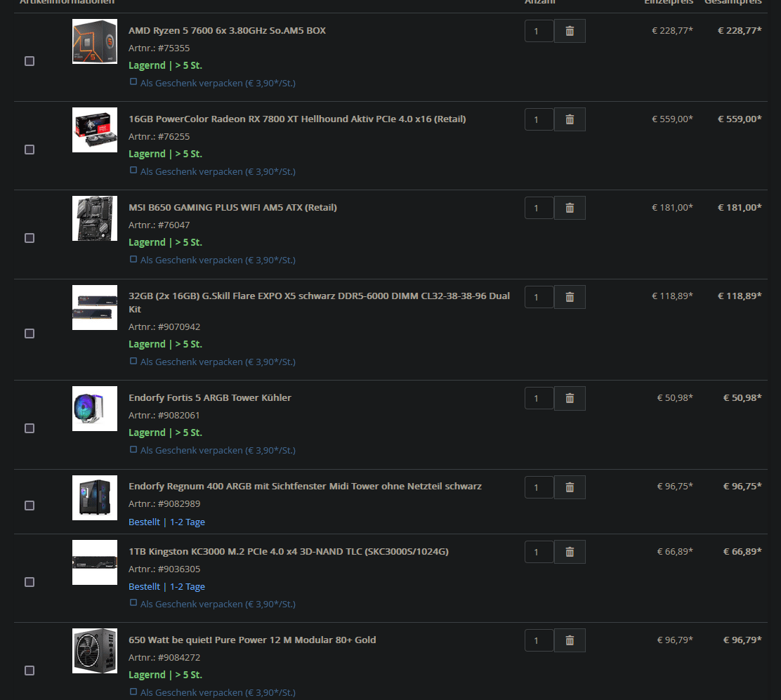Delete the Kingston KC3000 SSD from cart
The width and height of the screenshot is (781, 700).
pyautogui.click(x=570, y=552)
